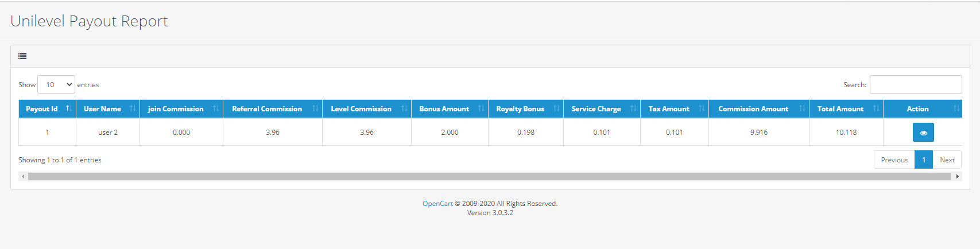This screenshot has width=980, height=249.
Task: Open the Show entries dropdown
Action: pyautogui.click(x=56, y=85)
